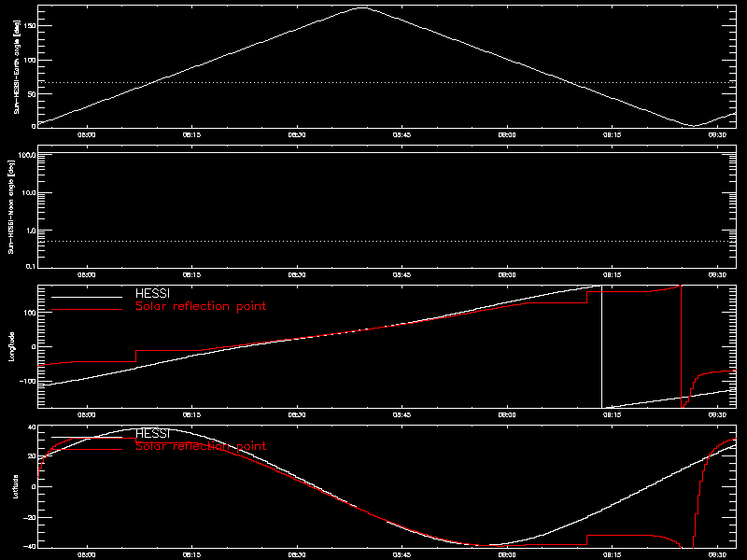
Task: Click the 08:45 time label under Earth-angle plot
Action: coord(402,135)
